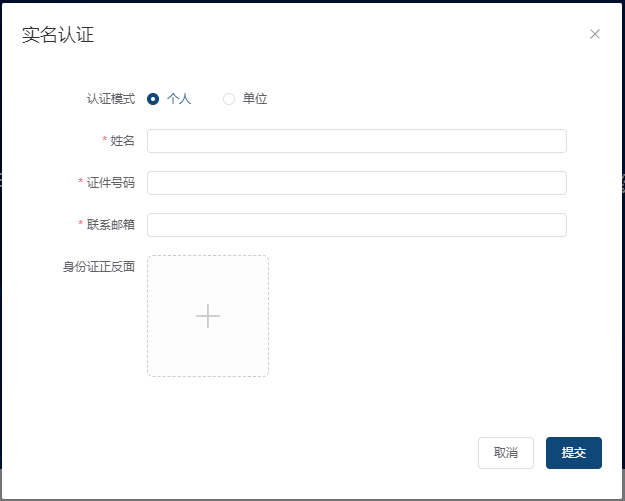Click the 身份证正反面 field label
625x501 pixels.
coord(99,267)
